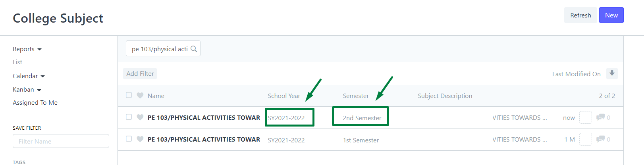
Task: Focus the Filter Name input field
Action: (x=61, y=141)
